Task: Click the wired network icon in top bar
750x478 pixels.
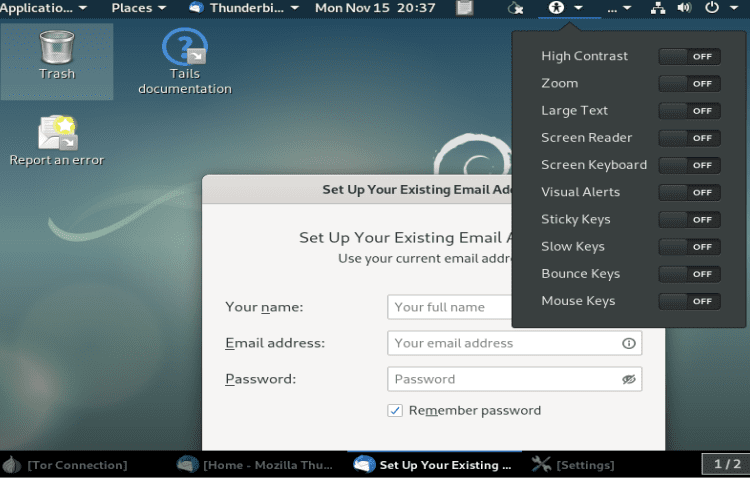Action: pos(658,8)
